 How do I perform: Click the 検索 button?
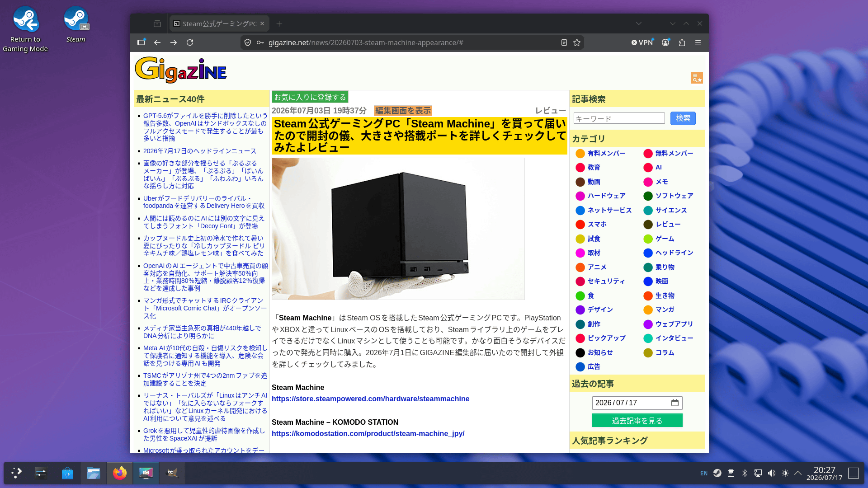[x=683, y=118]
